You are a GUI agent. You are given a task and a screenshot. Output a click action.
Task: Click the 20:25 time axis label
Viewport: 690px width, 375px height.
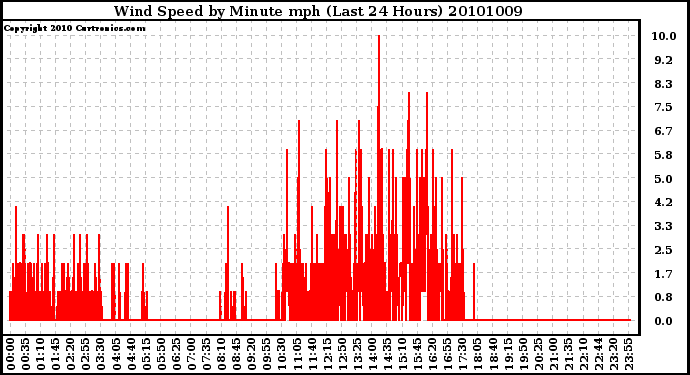pyautogui.click(x=537, y=355)
